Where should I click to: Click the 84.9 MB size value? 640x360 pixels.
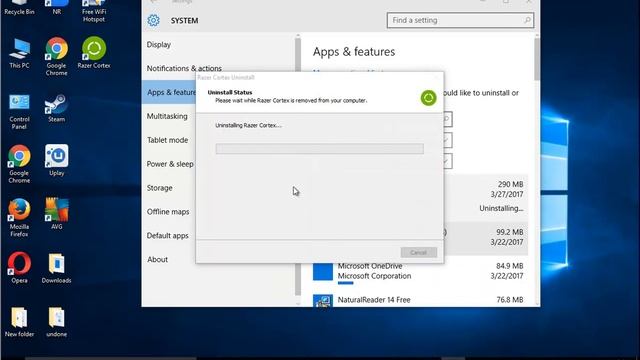(x=509, y=266)
